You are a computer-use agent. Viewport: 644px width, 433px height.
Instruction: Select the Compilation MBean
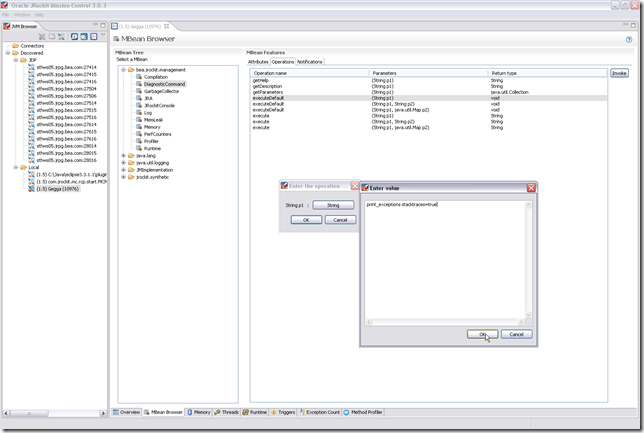pos(156,77)
